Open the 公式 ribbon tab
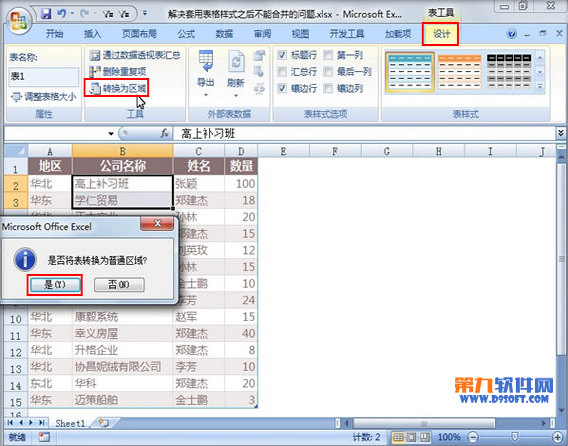 [186, 34]
